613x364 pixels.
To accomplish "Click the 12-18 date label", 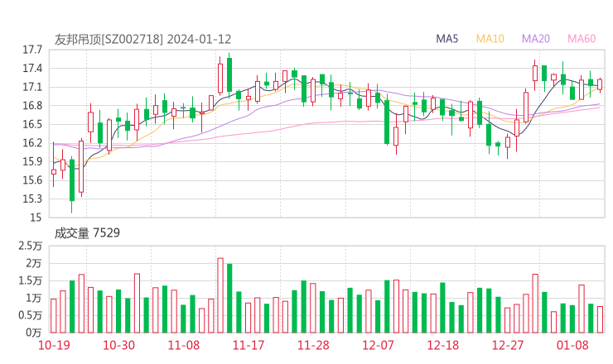I will coord(443,345).
